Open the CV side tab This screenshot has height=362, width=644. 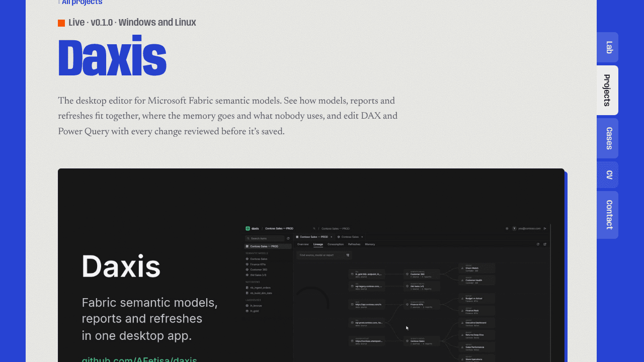click(608, 175)
